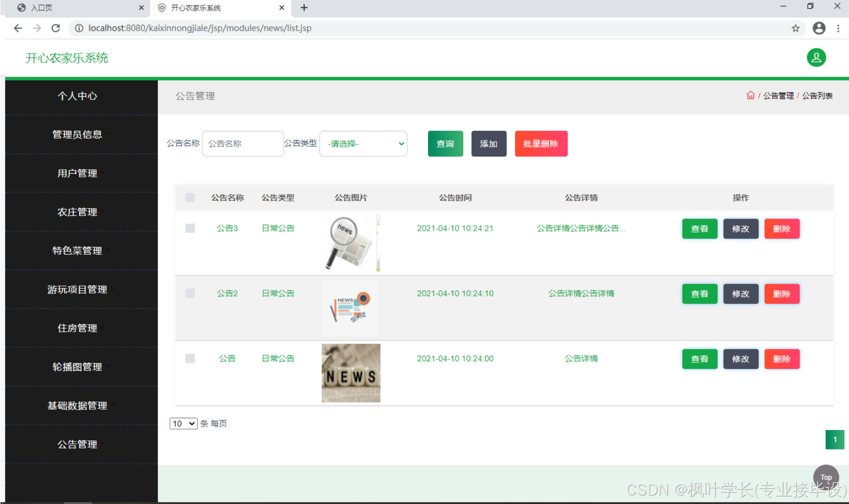This screenshot has height=504, width=849.
Task: Expand the 管理员信息 sidebar menu
Action: pos(82,134)
